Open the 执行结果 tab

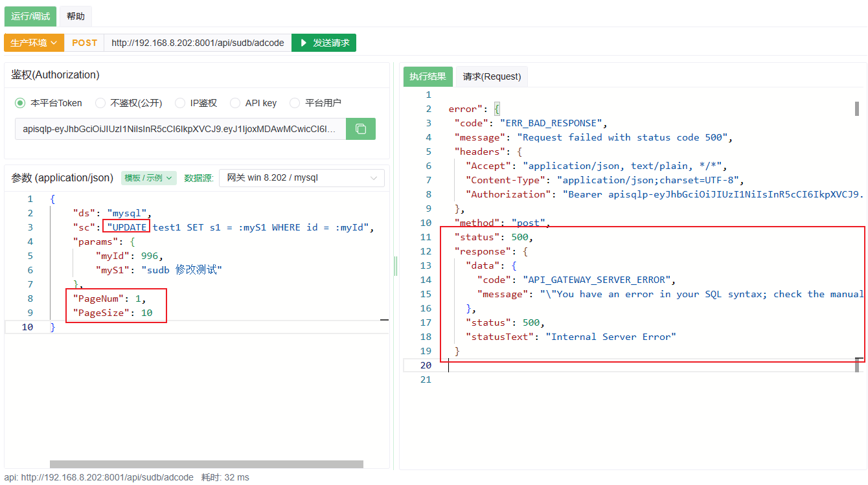[428, 76]
